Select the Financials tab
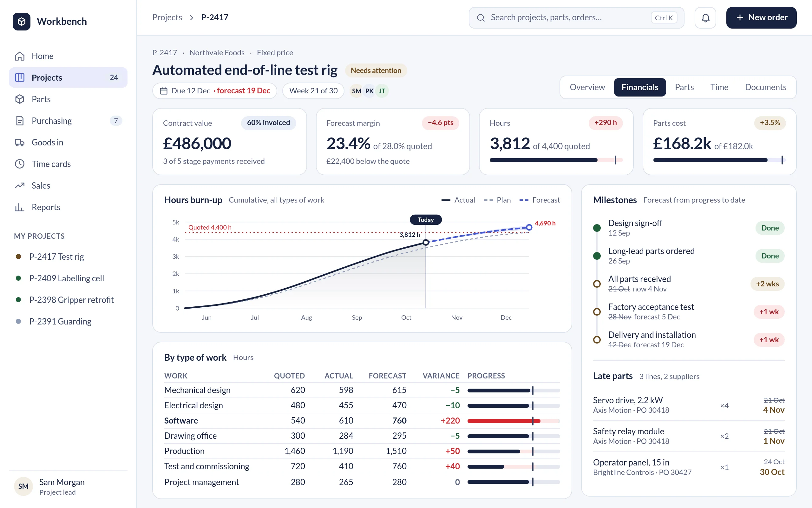812x508 pixels. coord(639,87)
